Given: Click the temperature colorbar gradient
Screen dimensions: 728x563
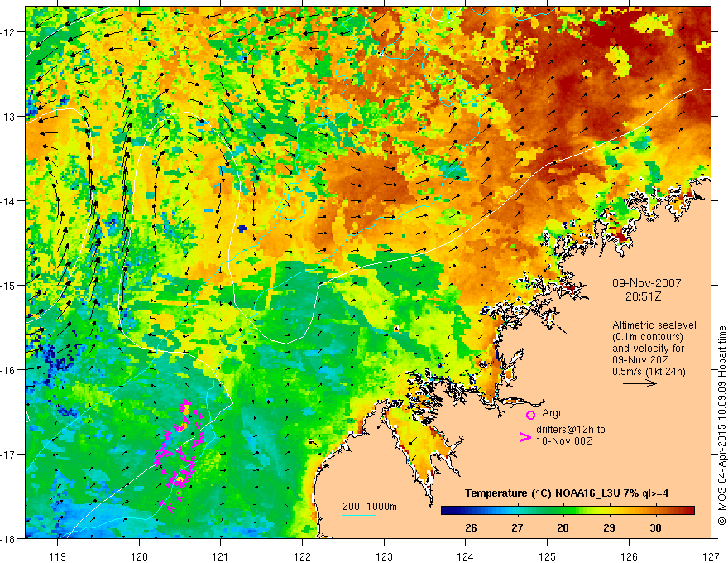Looking at the screenshot, I should pos(568,510).
